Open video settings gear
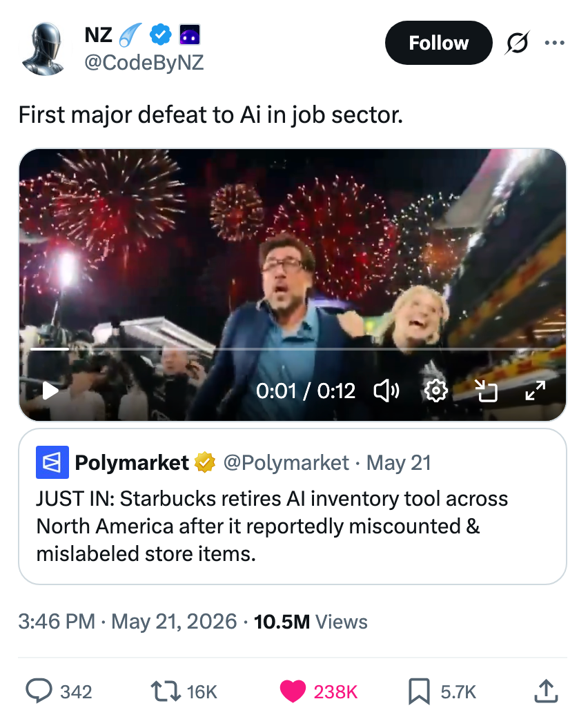This screenshot has height=719, width=588. tap(435, 391)
